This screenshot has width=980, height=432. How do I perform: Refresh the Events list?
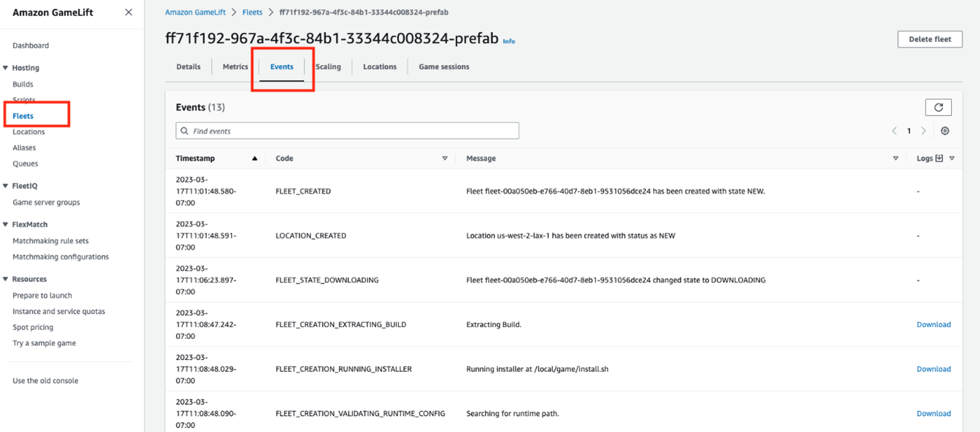coord(938,107)
